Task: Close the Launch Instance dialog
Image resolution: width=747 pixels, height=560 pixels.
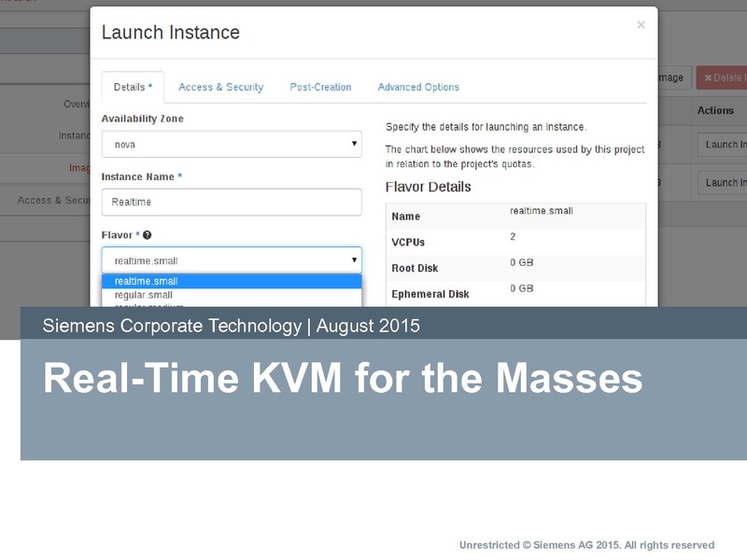Action: [641, 25]
